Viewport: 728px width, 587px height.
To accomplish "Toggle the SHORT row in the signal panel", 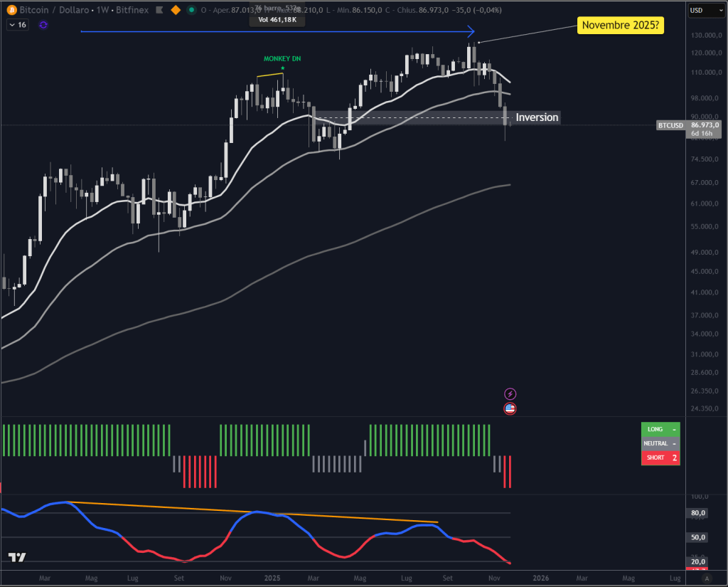I will pos(660,457).
